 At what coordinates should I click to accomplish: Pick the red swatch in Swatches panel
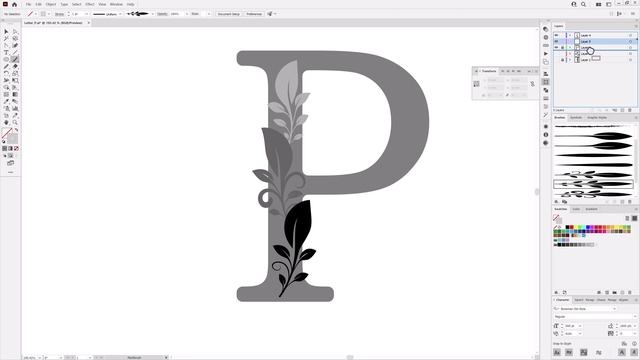tap(571, 227)
